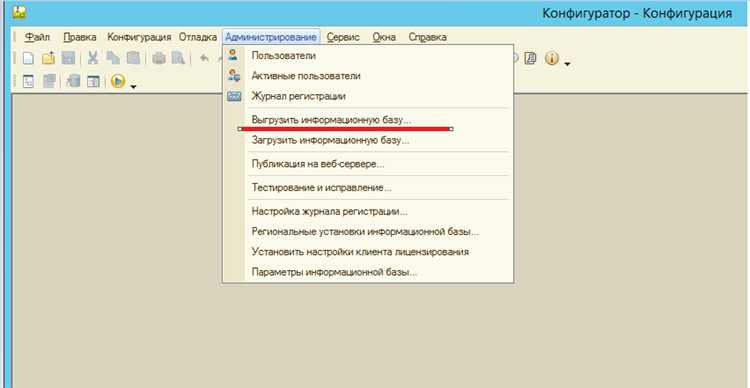Image resolution: width=750 pixels, height=388 pixels.
Task: Click the window-shaped icon before the debug button
Action: coord(93,81)
